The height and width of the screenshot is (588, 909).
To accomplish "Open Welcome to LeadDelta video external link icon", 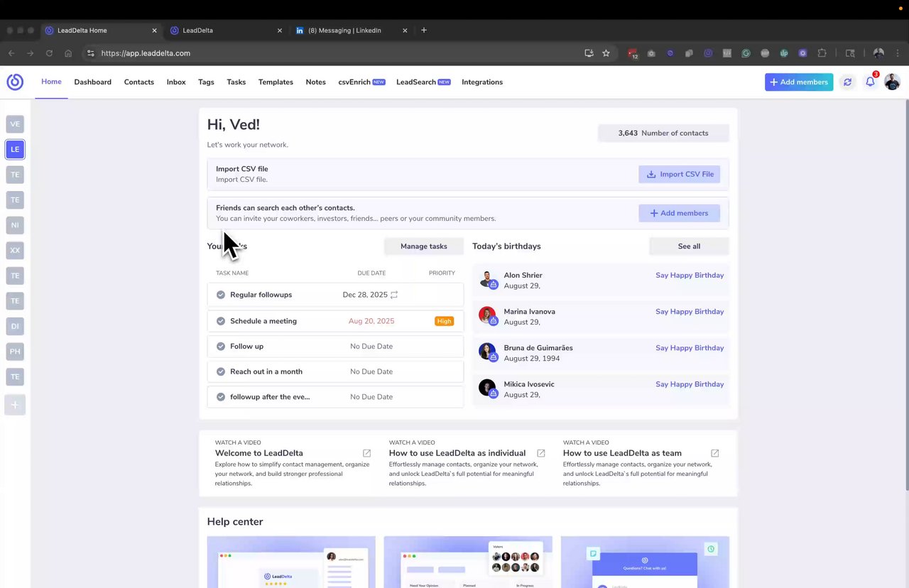I will (367, 453).
